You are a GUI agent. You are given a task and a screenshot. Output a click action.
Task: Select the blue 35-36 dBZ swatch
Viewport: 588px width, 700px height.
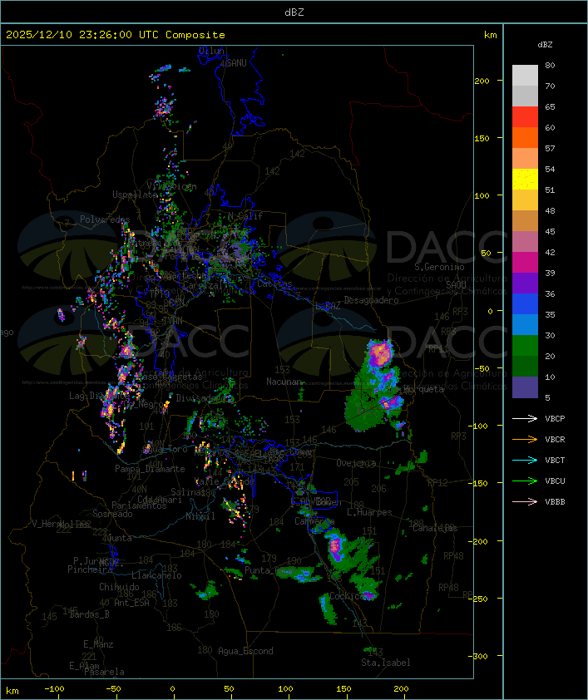point(525,303)
